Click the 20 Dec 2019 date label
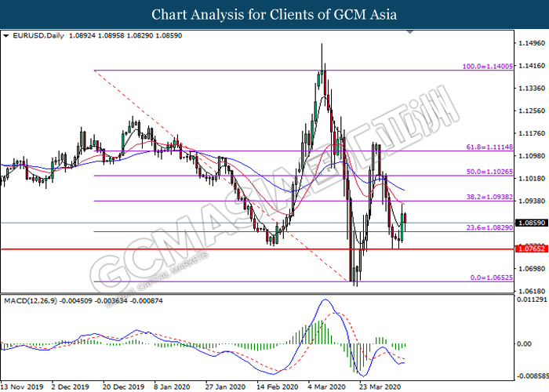 (124, 387)
